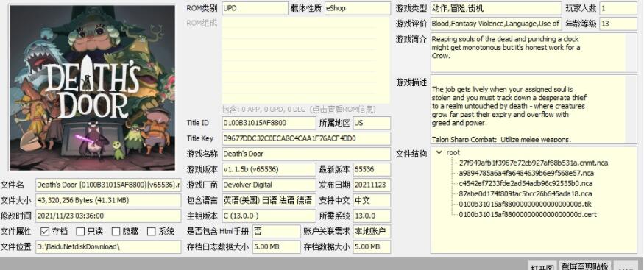644x270 pixels.
Task: Select the a9894785a6a4fa6484639b6e9f568e57.nca file
Action: pyautogui.click(x=526, y=173)
